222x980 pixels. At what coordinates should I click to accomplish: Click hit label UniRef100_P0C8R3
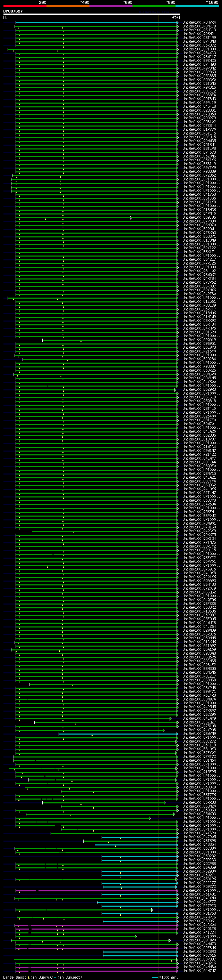pos(199,951)
